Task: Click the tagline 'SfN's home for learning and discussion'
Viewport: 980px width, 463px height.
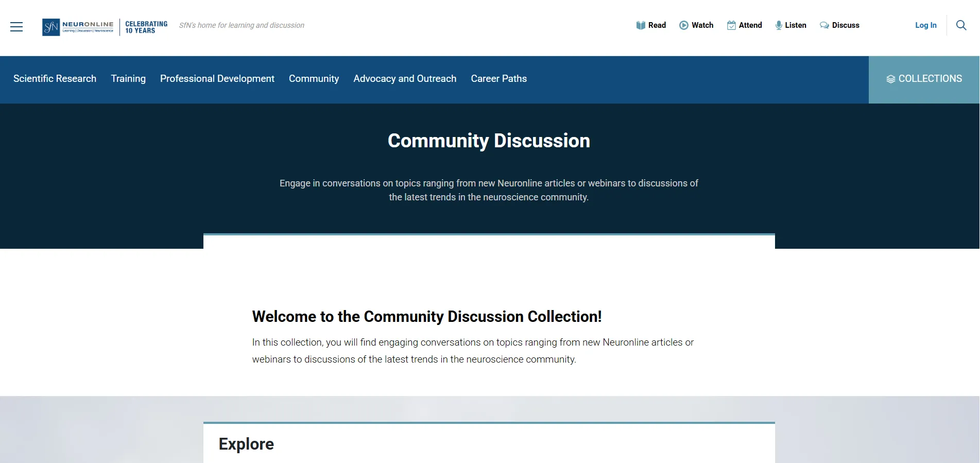Action: pyautogui.click(x=242, y=25)
